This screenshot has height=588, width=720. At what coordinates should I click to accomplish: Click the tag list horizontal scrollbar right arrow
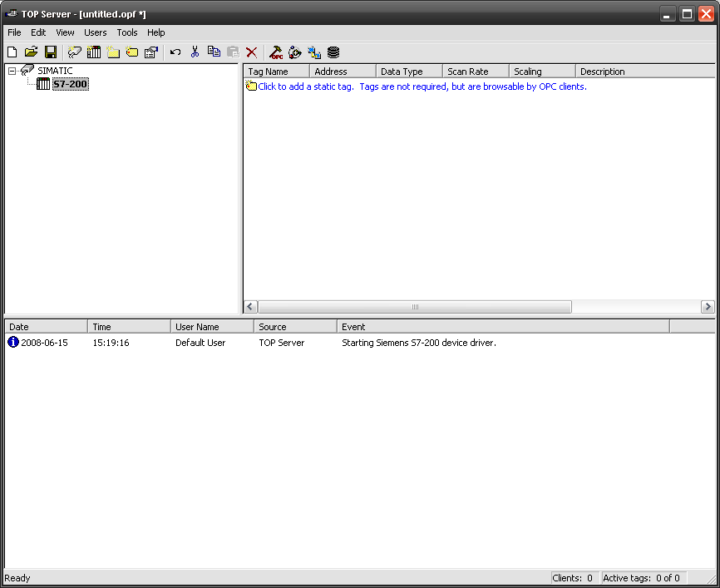(x=708, y=307)
